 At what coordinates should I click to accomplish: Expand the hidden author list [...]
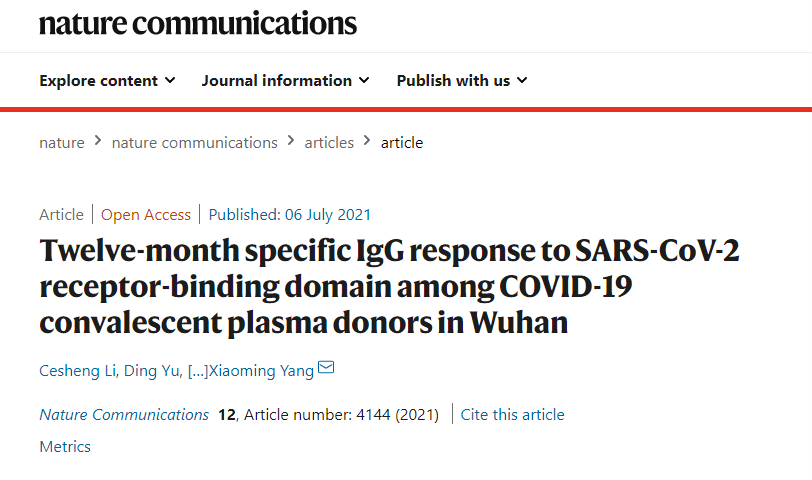coord(197,371)
